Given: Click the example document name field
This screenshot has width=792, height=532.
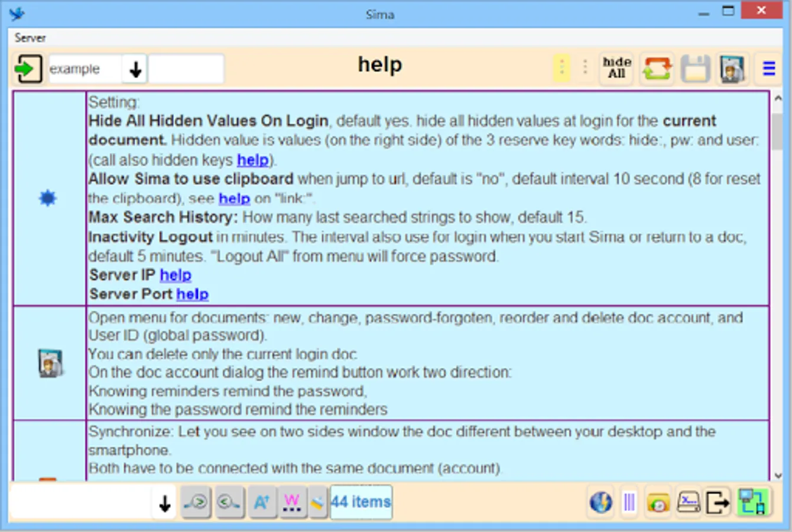Looking at the screenshot, I should click(x=85, y=69).
